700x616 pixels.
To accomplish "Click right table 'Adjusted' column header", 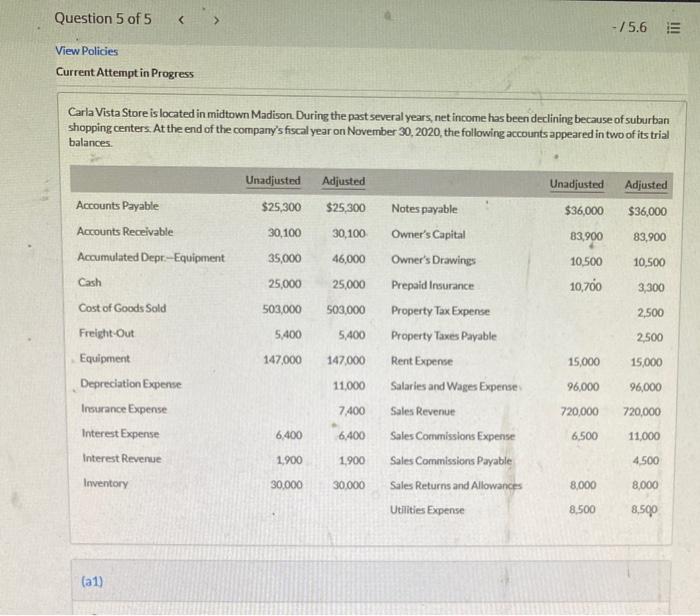I will pos(646,185).
